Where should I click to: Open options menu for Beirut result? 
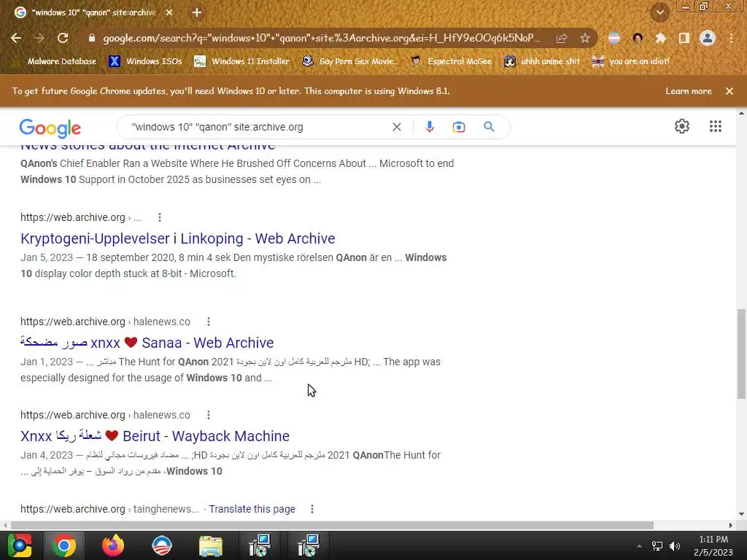(x=208, y=415)
